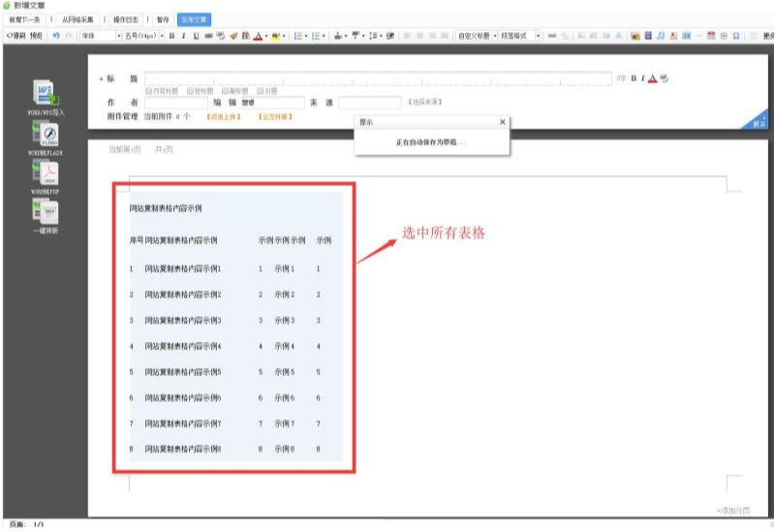The width and height of the screenshot is (774, 532).
Task: Apply underline from the editor toolbar
Action: (x=196, y=36)
